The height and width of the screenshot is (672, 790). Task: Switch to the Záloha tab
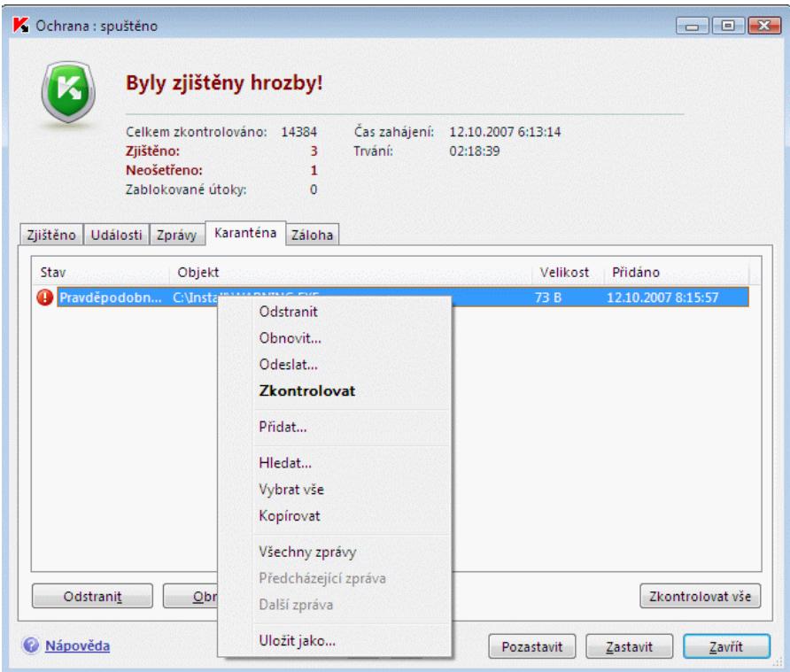[312, 235]
